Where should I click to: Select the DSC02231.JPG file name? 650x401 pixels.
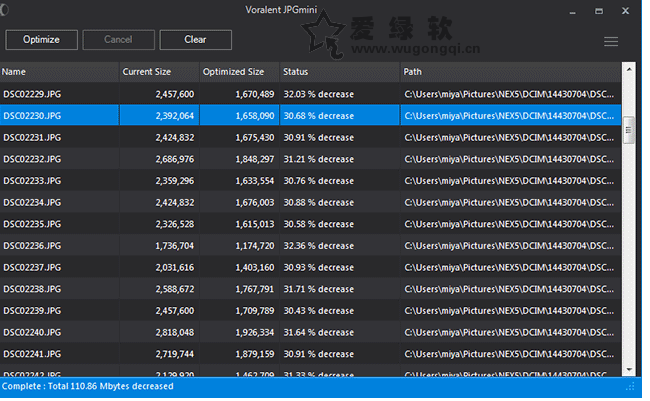pos(32,137)
